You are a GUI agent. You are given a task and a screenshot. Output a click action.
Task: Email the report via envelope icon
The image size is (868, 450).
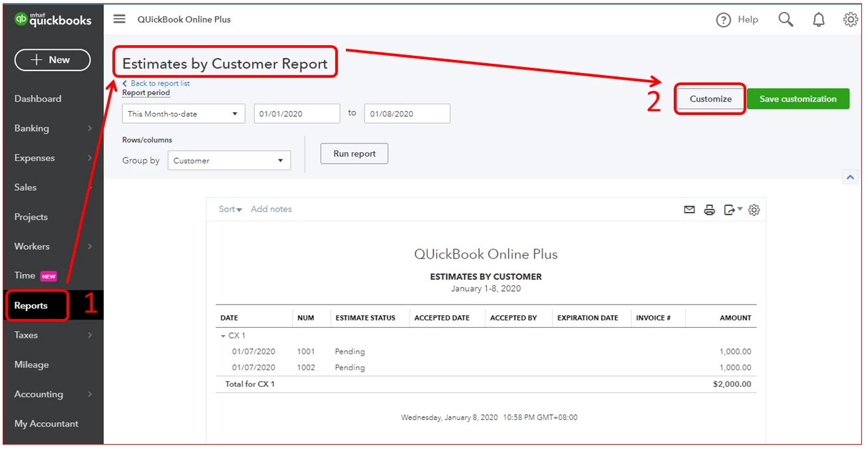(x=689, y=210)
